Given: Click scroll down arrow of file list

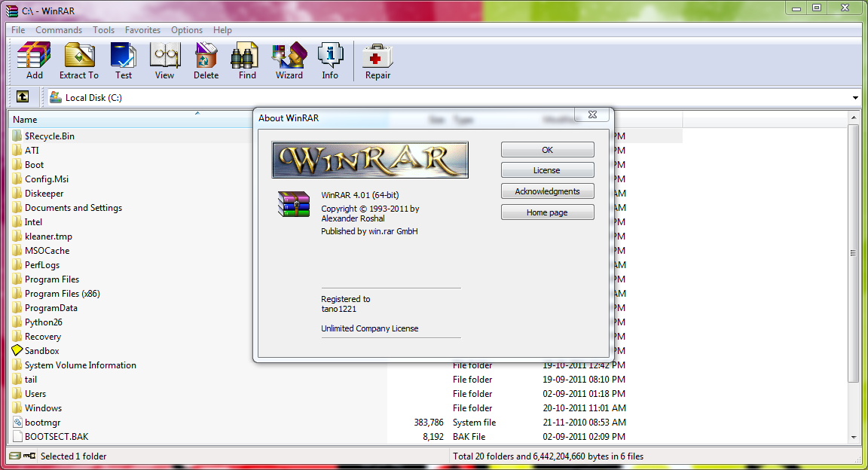Looking at the screenshot, I should coord(853,438).
